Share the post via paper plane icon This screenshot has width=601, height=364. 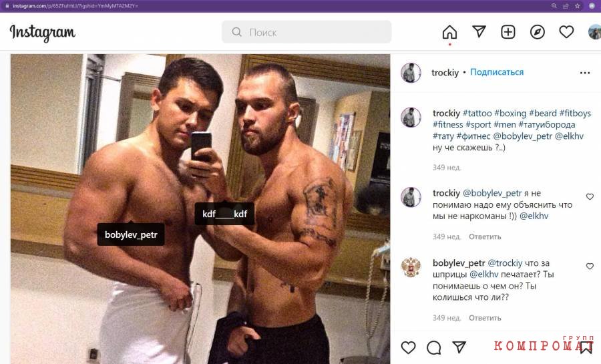[459, 347]
